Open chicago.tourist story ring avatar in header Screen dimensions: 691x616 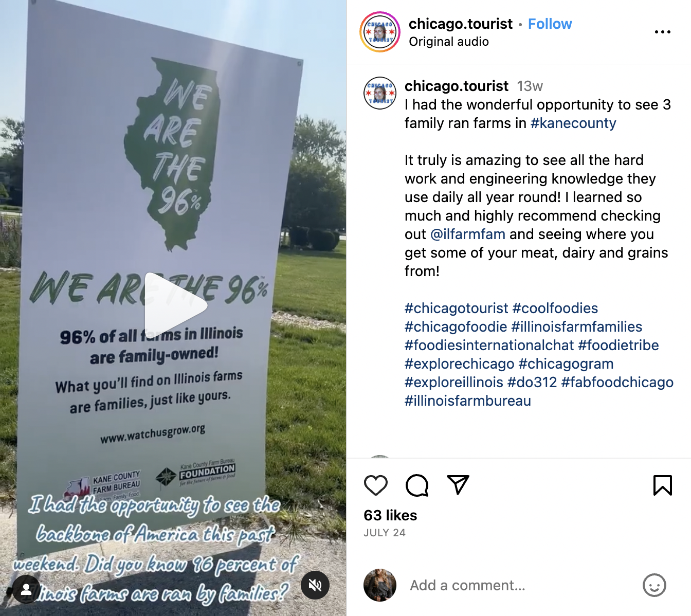(x=380, y=32)
